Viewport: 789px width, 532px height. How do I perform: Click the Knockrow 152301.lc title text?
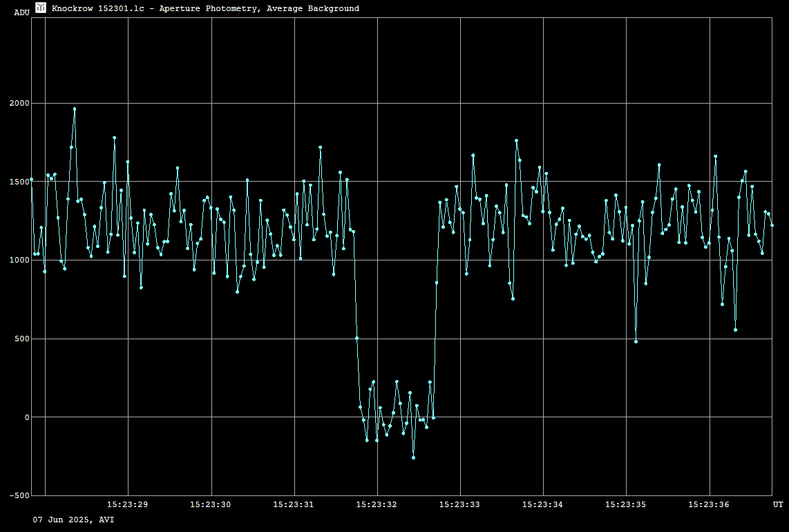(x=205, y=8)
